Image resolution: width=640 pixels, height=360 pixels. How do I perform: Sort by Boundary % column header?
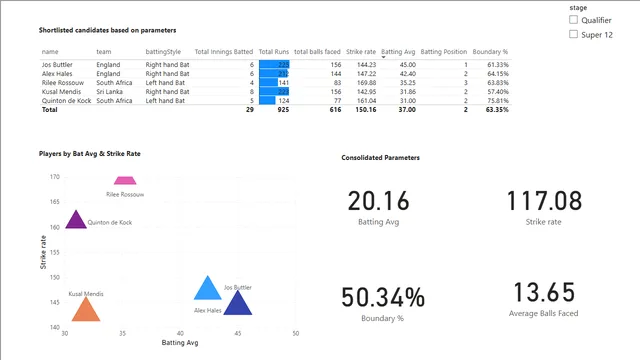pyautogui.click(x=490, y=52)
